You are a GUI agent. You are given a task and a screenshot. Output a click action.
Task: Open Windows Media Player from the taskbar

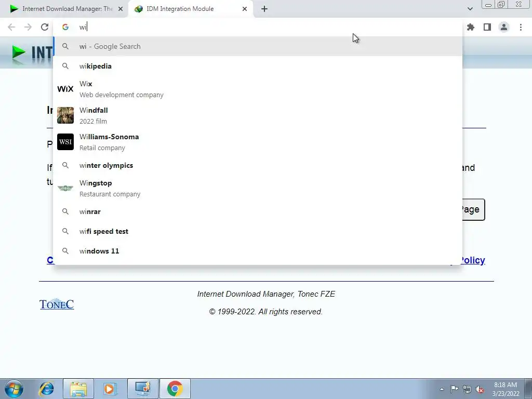[110, 389]
